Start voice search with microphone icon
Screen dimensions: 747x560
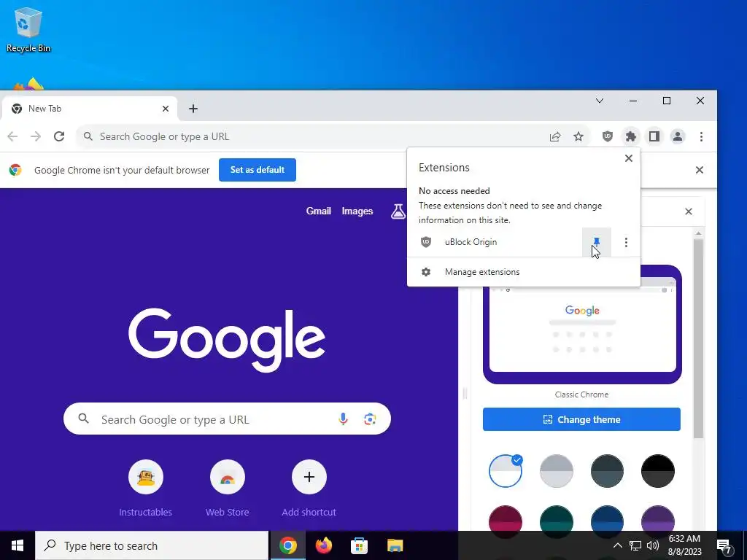pos(343,419)
